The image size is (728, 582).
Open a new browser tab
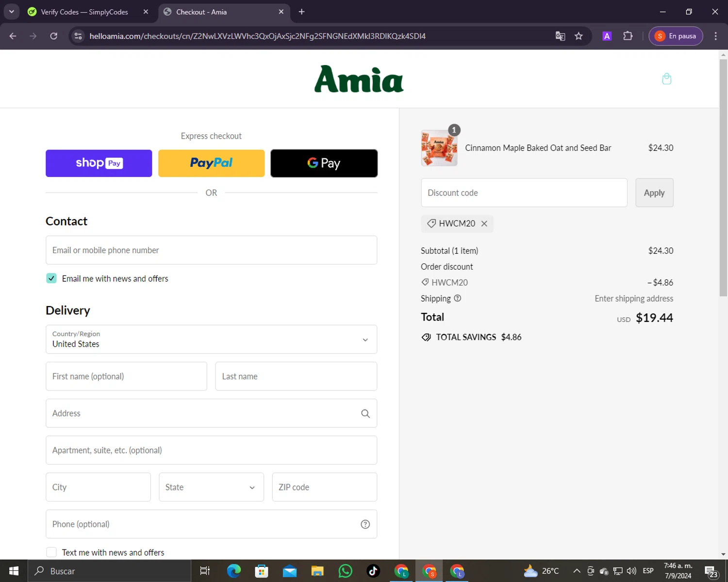[x=301, y=12]
